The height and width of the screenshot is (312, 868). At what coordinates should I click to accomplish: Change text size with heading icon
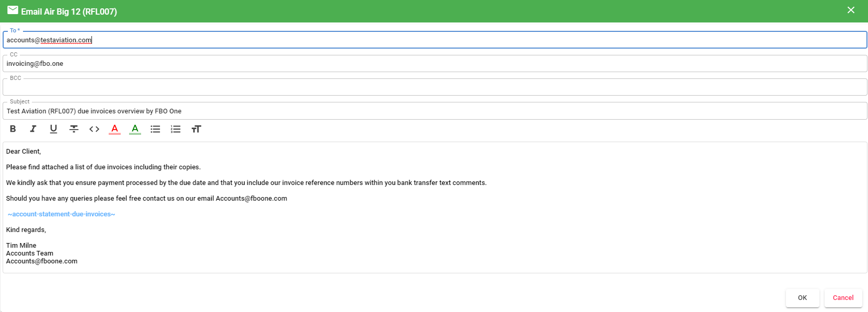[x=196, y=129]
